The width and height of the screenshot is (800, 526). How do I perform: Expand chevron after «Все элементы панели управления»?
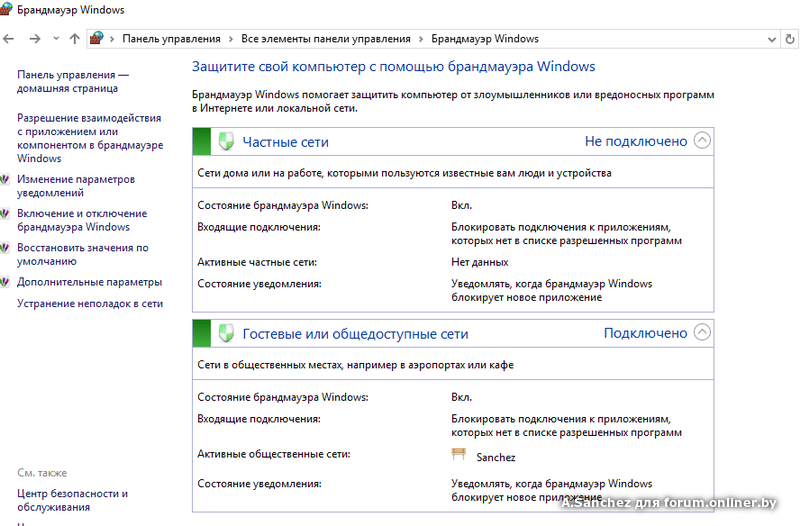click(x=421, y=39)
